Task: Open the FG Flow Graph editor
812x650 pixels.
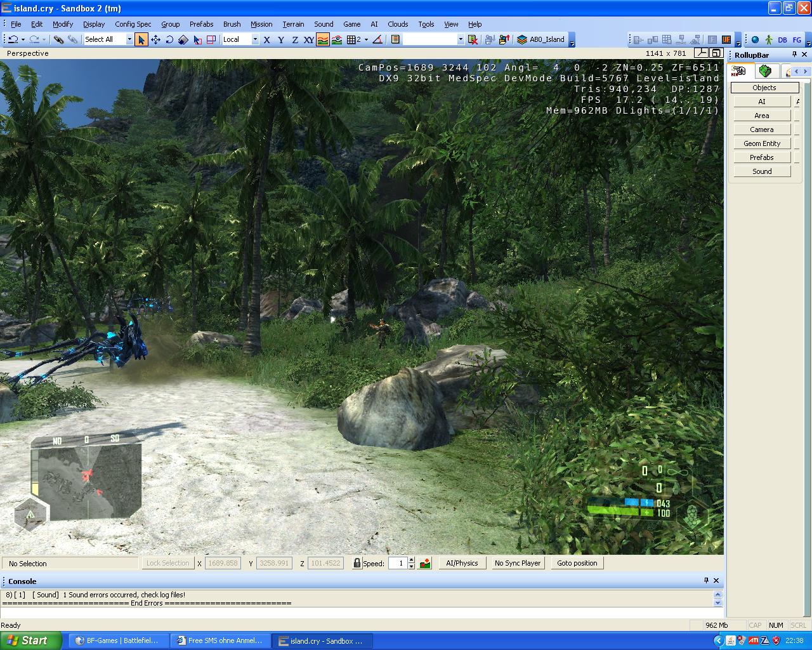Action: pos(797,39)
